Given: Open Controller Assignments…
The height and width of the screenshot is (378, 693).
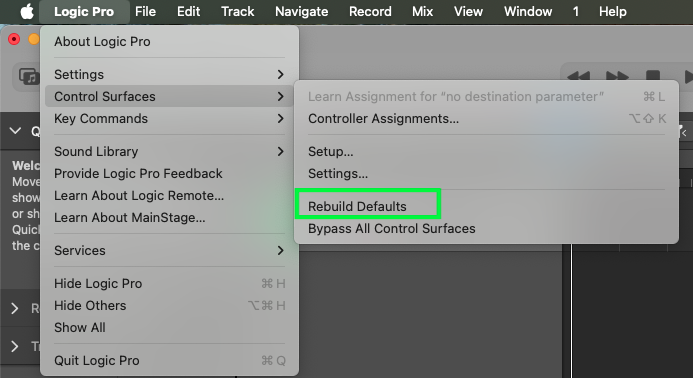Looking at the screenshot, I should click(x=383, y=118).
